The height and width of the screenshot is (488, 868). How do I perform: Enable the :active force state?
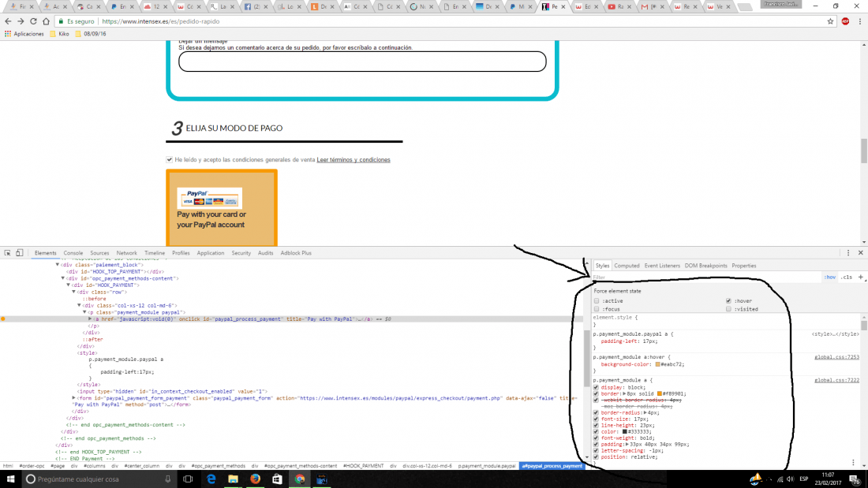[597, 301]
